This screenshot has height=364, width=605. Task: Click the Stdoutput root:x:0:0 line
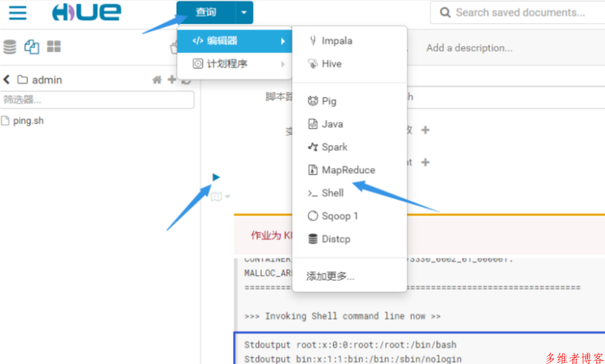pos(350,345)
